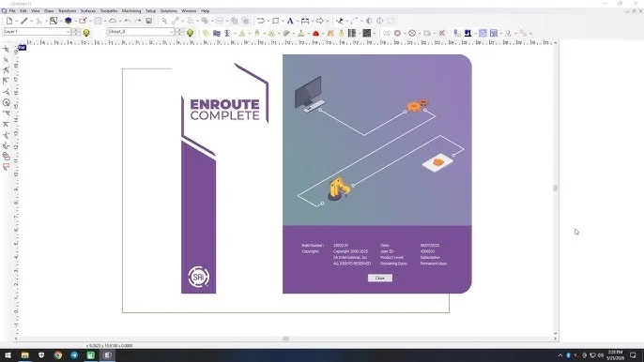This screenshot has width=644, height=362.
Task: Open the Machining menu
Action: pyautogui.click(x=131, y=11)
